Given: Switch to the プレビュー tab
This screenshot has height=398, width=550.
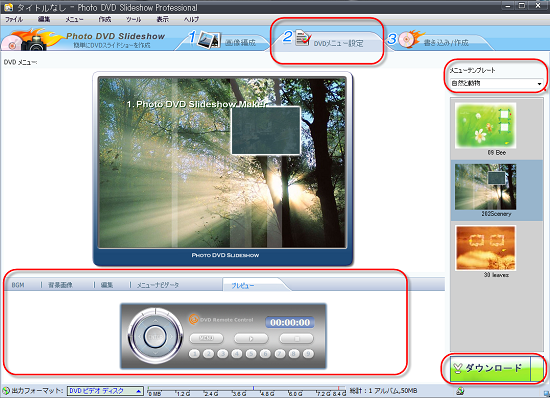Looking at the screenshot, I should (243, 286).
